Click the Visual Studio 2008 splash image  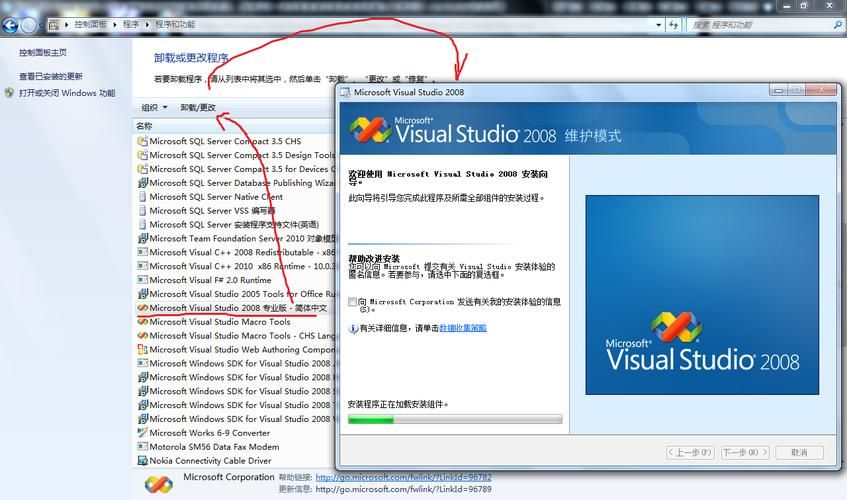pos(702,295)
